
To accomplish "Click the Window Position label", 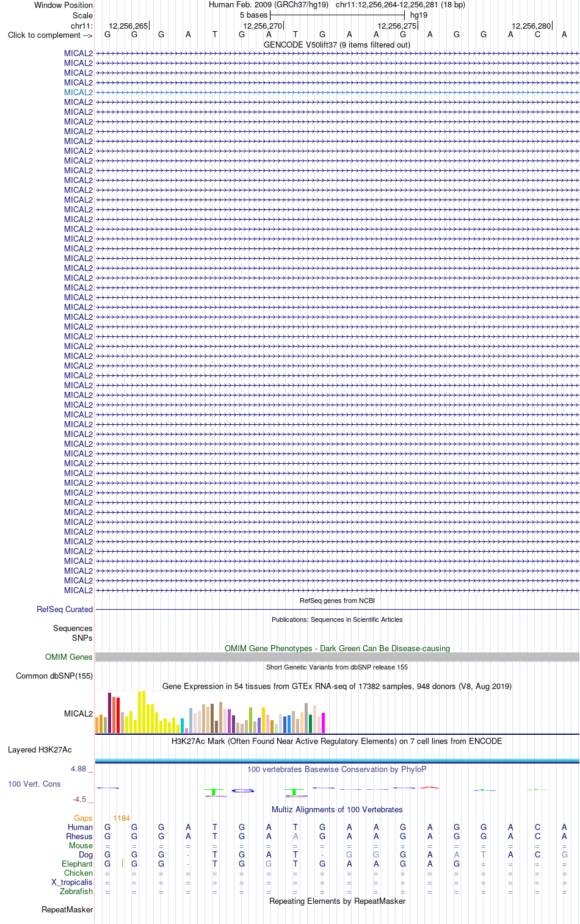I will (x=63, y=5).
